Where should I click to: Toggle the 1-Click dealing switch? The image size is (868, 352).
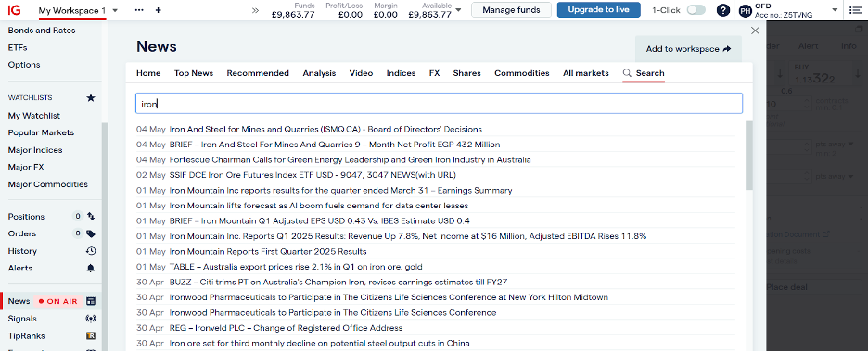[696, 10]
